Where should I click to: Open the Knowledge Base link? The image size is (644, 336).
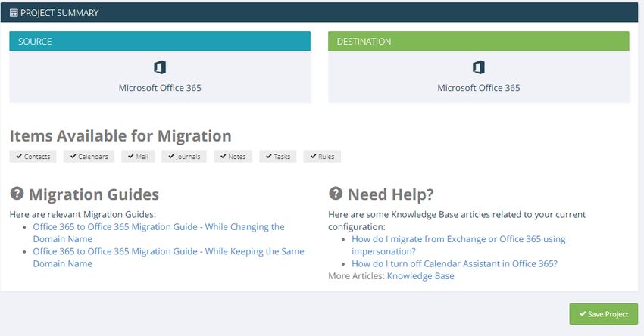(420, 275)
